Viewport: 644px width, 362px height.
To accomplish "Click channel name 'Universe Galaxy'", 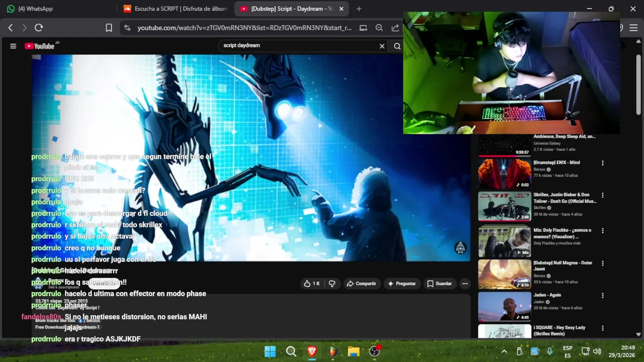I will (x=546, y=143).
